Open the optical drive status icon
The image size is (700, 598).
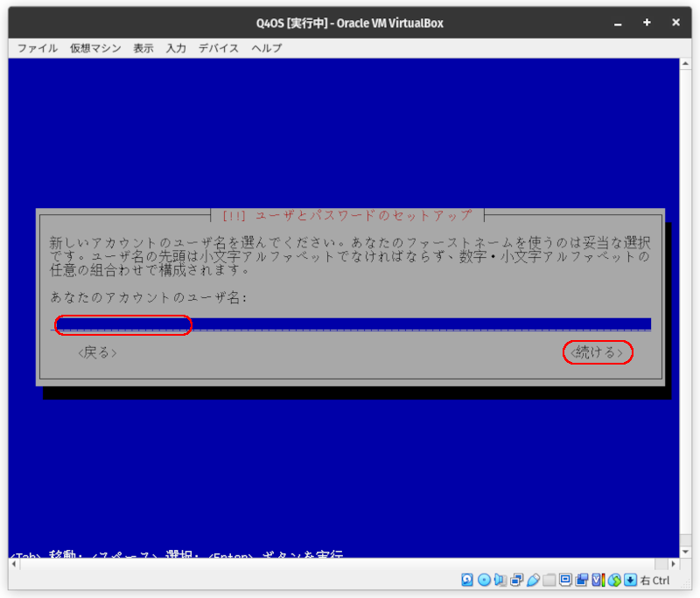tap(484, 580)
